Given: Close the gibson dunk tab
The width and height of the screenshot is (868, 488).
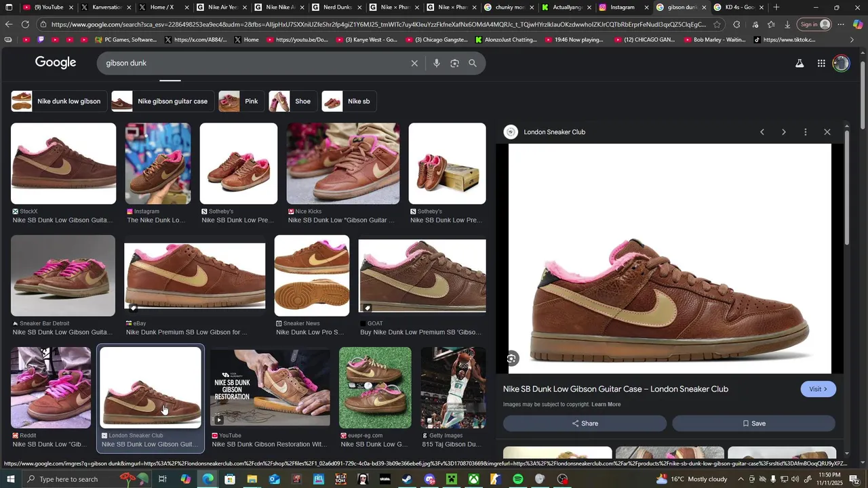Looking at the screenshot, I should click(x=704, y=7).
